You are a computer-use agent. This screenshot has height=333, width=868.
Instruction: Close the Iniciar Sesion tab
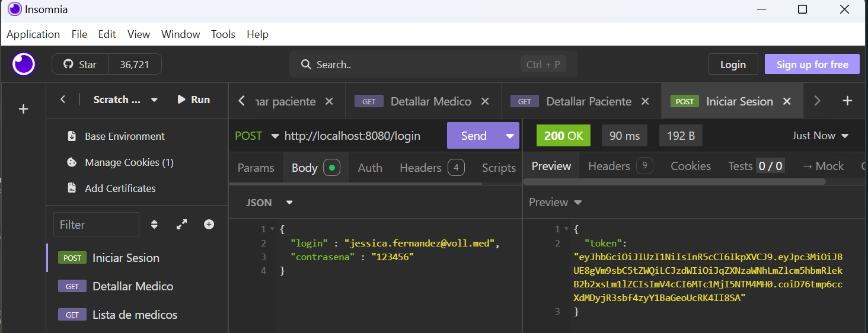coord(787,101)
